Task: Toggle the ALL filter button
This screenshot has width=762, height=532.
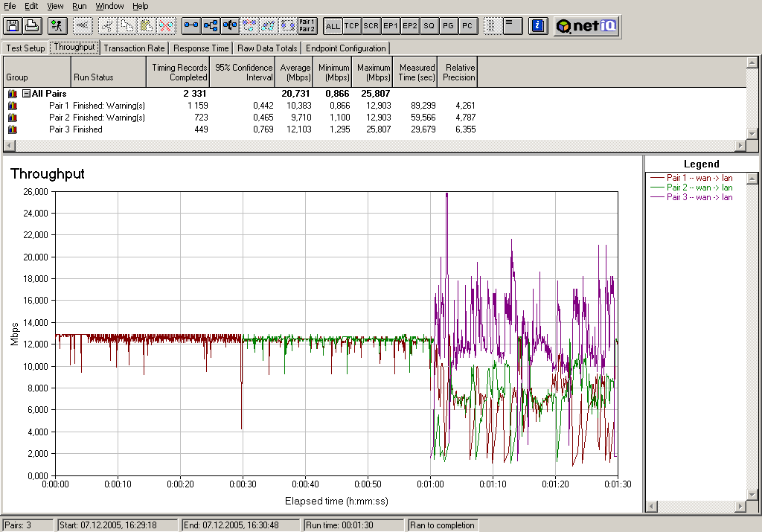Action: pyautogui.click(x=333, y=26)
